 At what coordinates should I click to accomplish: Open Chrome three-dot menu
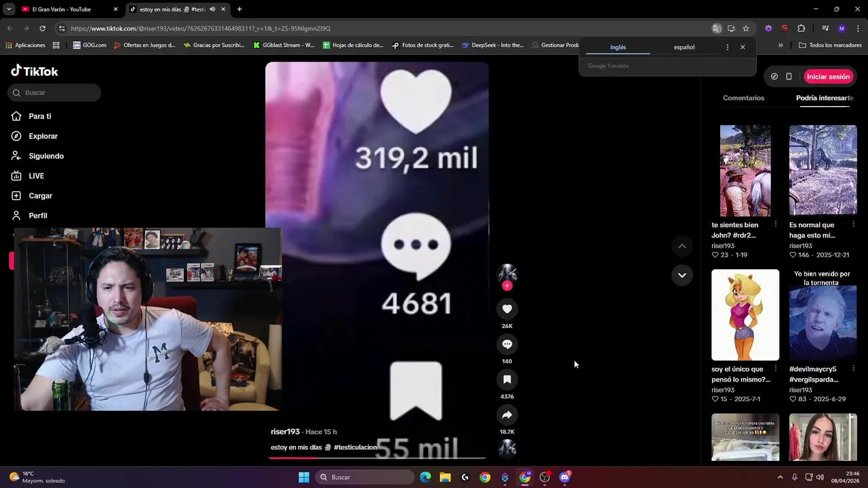pos(858,28)
